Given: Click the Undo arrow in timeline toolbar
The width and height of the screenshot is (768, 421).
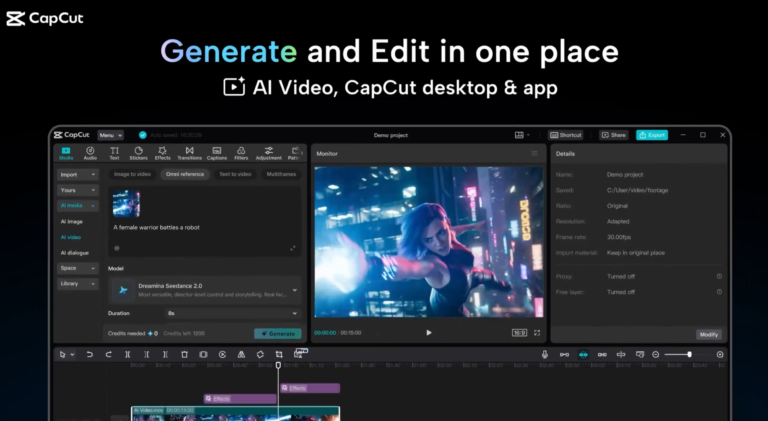Looking at the screenshot, I should click(x=90, y=354).
